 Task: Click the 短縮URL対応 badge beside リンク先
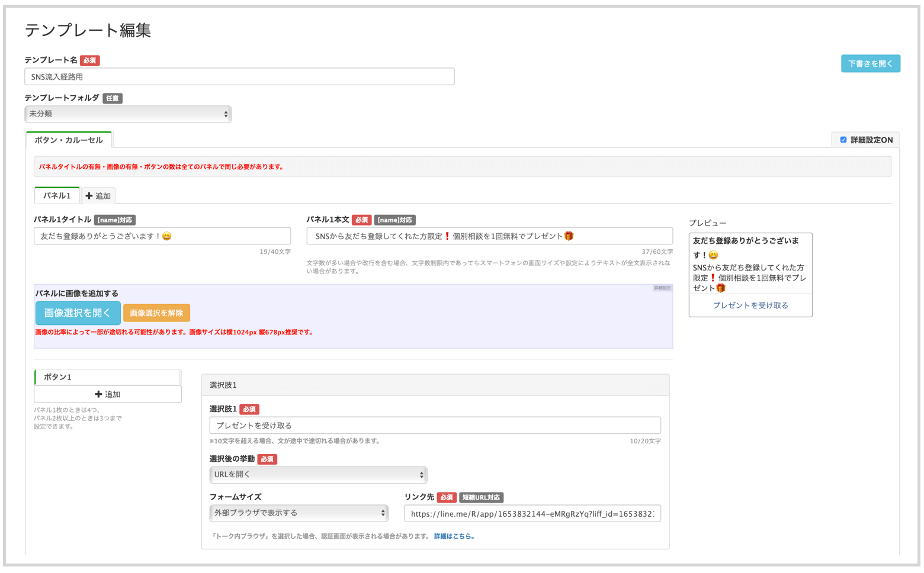click(481, 498)
